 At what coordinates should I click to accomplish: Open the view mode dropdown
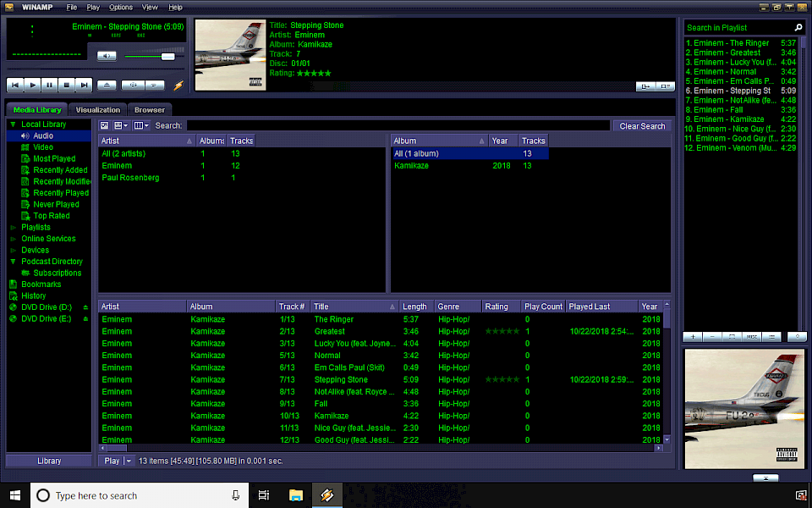pos(121,125)
